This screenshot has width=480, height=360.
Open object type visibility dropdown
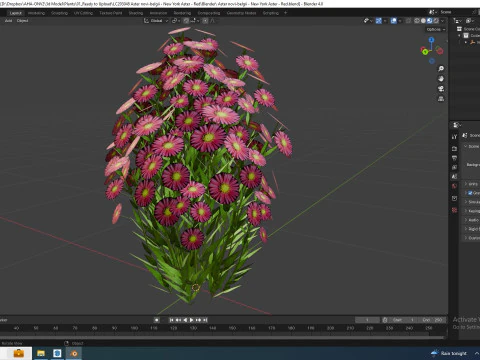[367, 21]
